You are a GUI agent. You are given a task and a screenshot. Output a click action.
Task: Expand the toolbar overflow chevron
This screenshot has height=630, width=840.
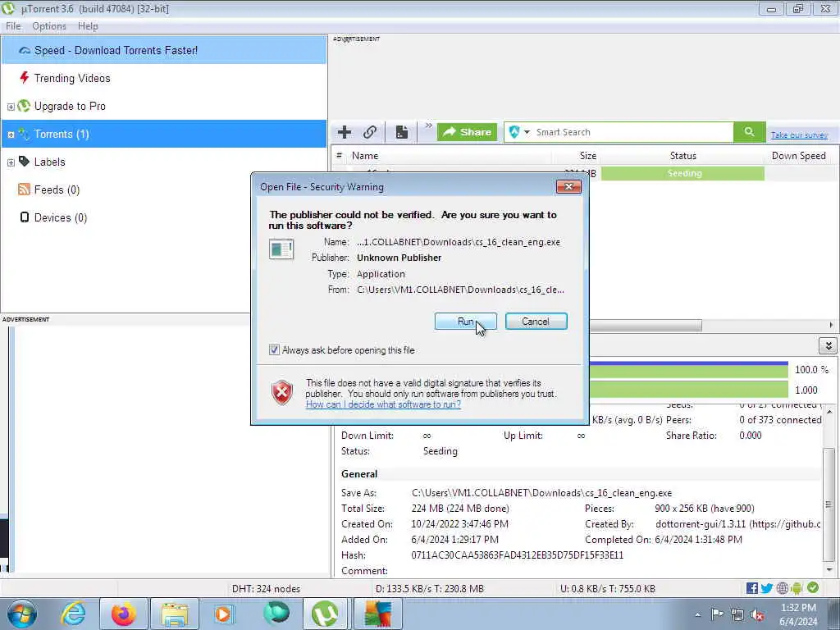pyautogui.click(x=428, y=126)
